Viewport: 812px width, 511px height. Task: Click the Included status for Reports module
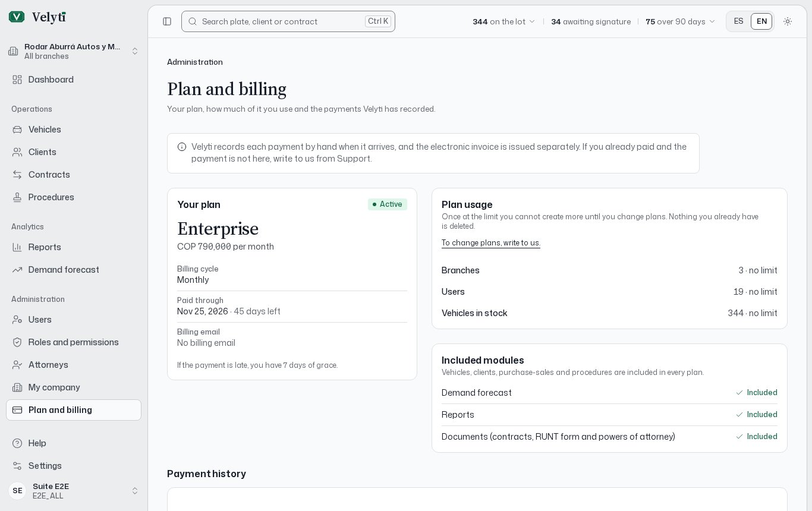coord(757,415)
